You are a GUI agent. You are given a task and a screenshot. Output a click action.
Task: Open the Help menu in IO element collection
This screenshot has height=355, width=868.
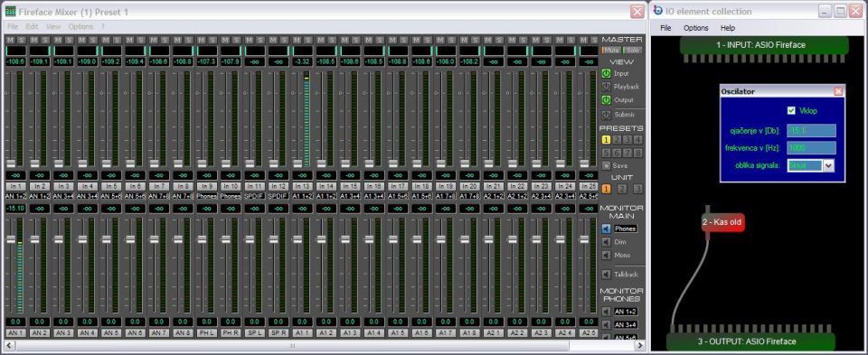point(727,28)
